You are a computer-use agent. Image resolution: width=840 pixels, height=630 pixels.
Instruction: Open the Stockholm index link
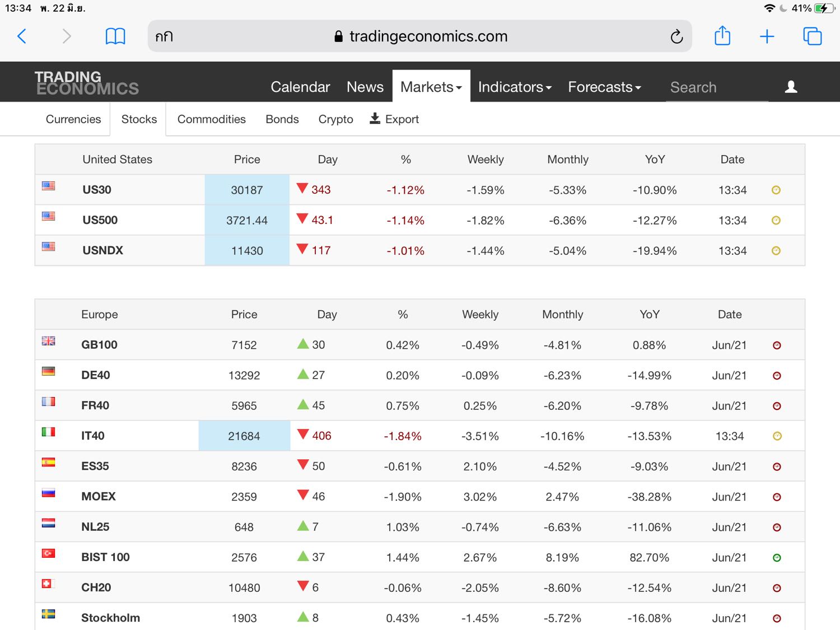coord(111,618)
